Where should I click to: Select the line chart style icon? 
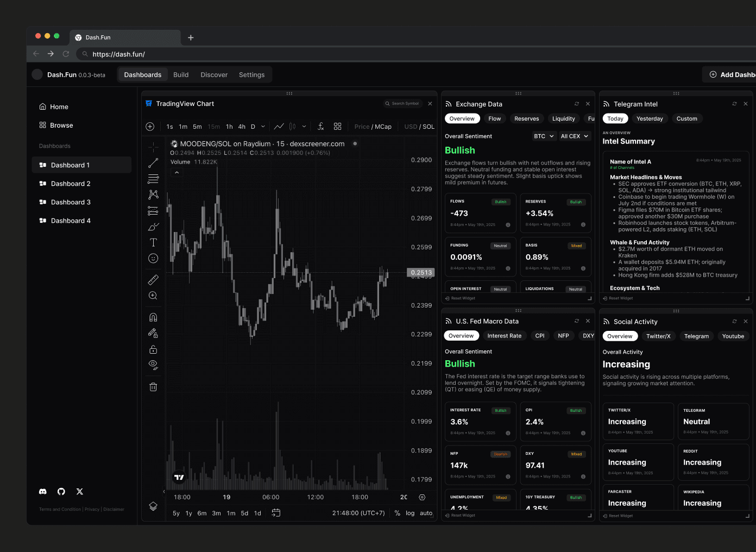279,127
